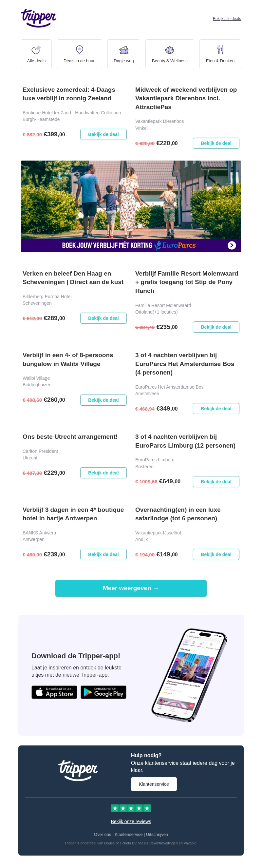View the Zeeland zomerdeal via Bekijk de deal
This screenshot has height=868, width=262.
(103, 134)
